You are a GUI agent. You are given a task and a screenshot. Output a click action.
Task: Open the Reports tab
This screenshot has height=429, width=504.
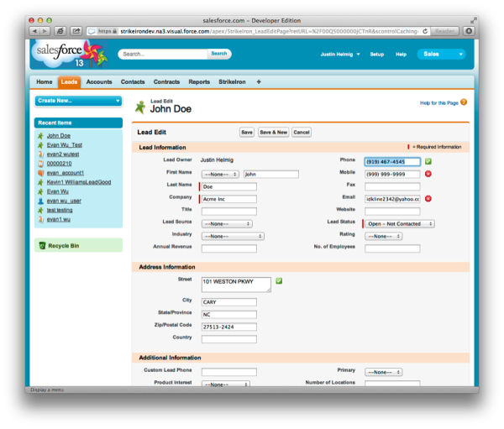(x=199, y=82)
